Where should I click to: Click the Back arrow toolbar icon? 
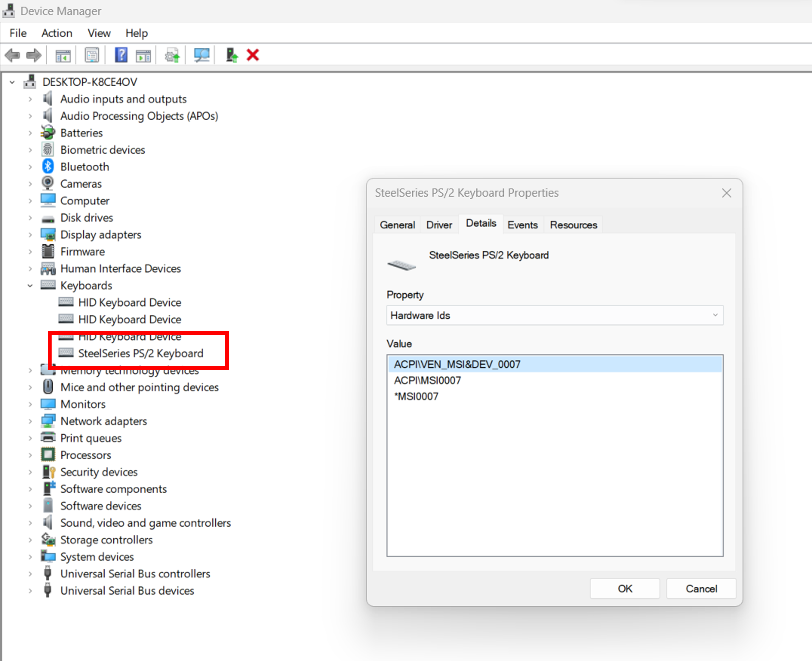[12, 56]
